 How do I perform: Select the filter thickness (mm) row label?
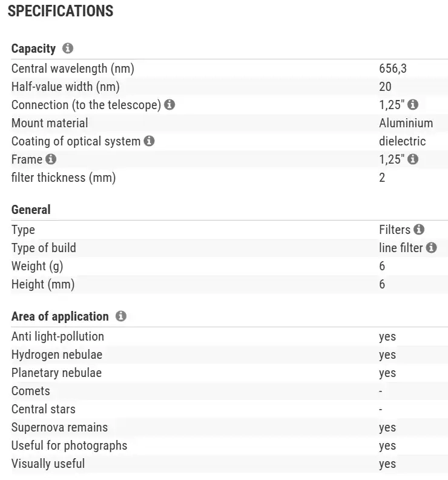tap(63, 178)
